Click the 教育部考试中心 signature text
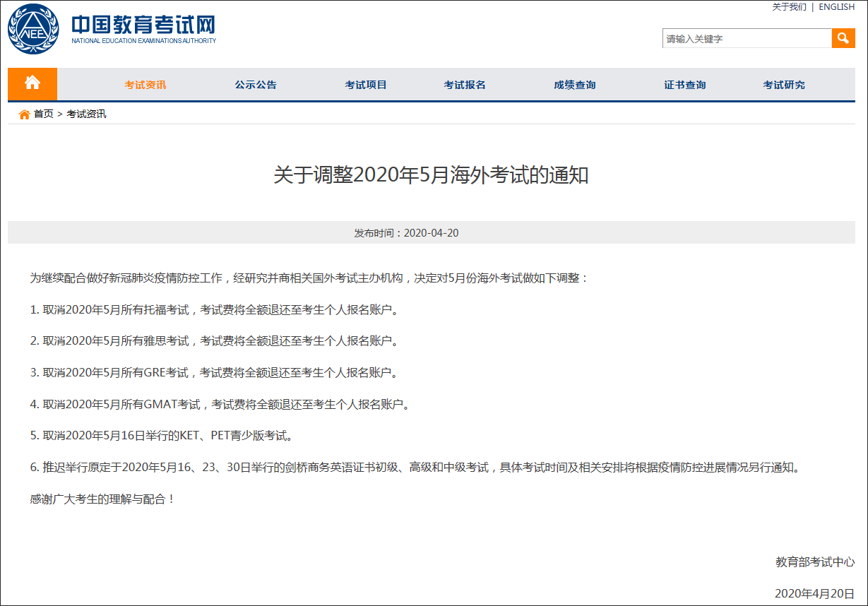The width and height of the screenshot is (868, 606). coord(814,562)
